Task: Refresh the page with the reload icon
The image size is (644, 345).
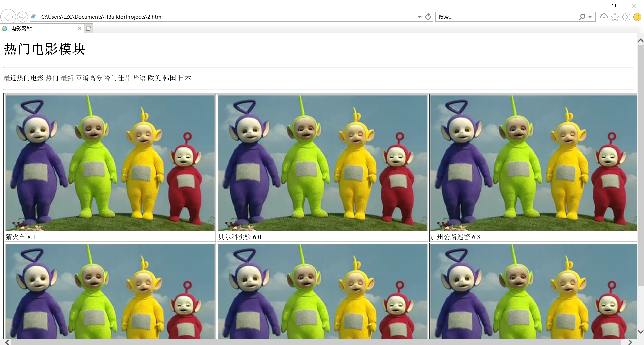Action: tap(428, 17)
